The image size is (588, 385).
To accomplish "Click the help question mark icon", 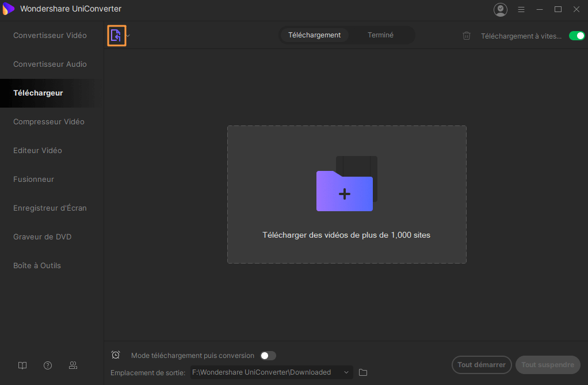I will (48, 365).
